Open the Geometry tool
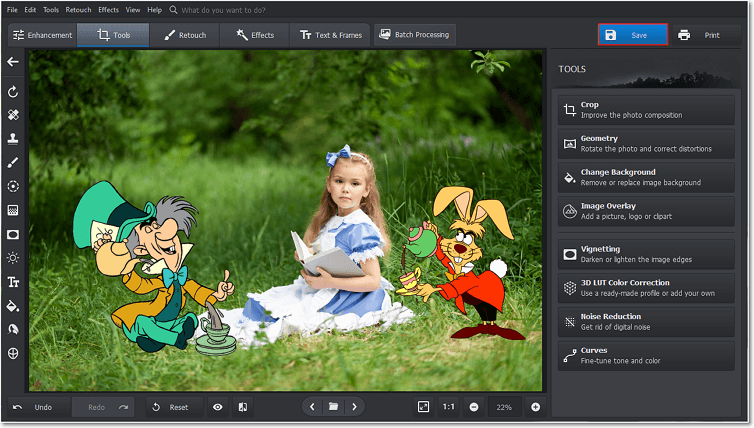 pyautogui.click(x=646, y=144)
